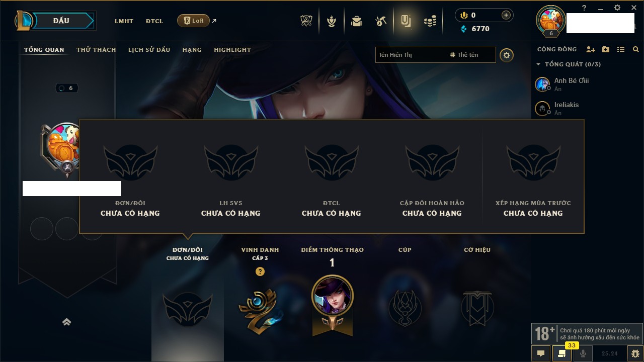Toggle the friends list view icon
Viewport: 644px width, 362px height.
pyautogui.click(x=621, y=49)
